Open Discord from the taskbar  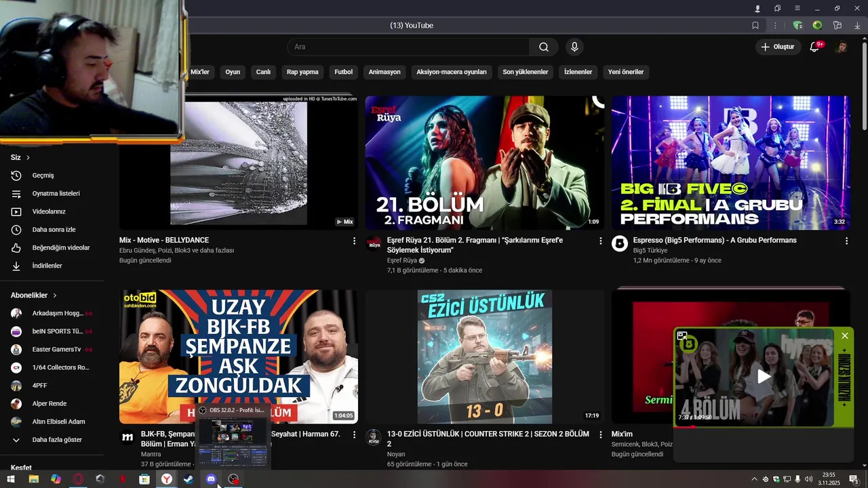pyautogui.click(x=211, y=479)
